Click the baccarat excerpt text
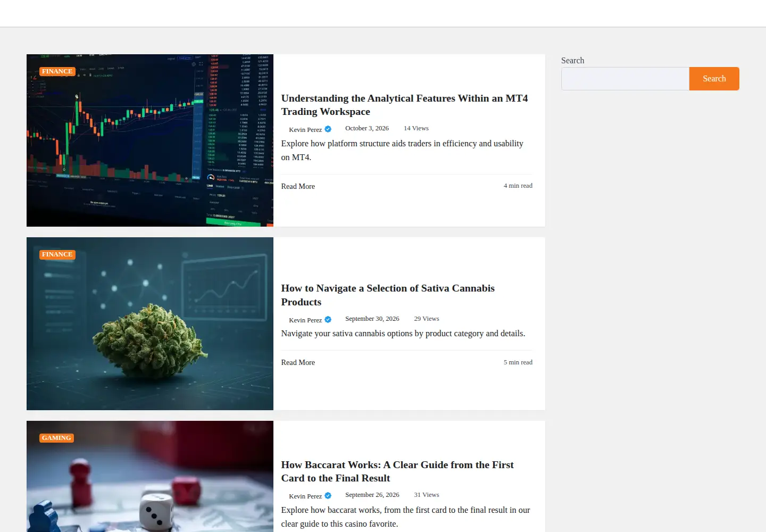This screenshot has width=766, height=532. (405, 517)
